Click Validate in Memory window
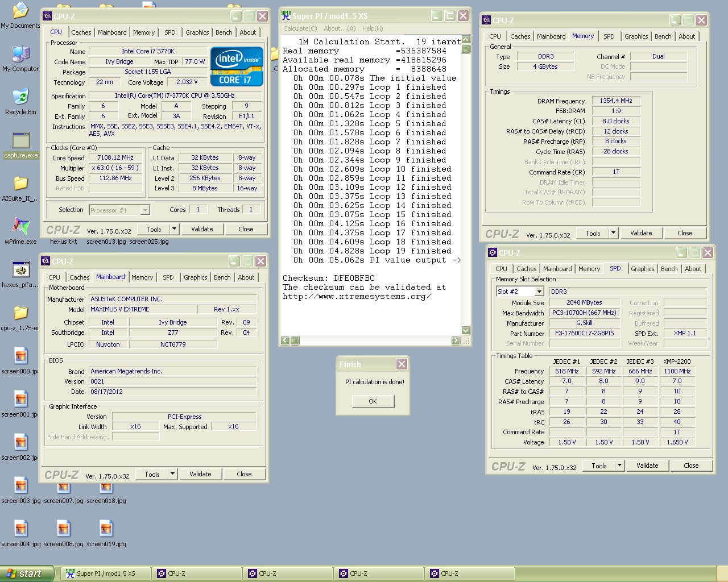Screen dimensions: 728x582 [641, 233]
